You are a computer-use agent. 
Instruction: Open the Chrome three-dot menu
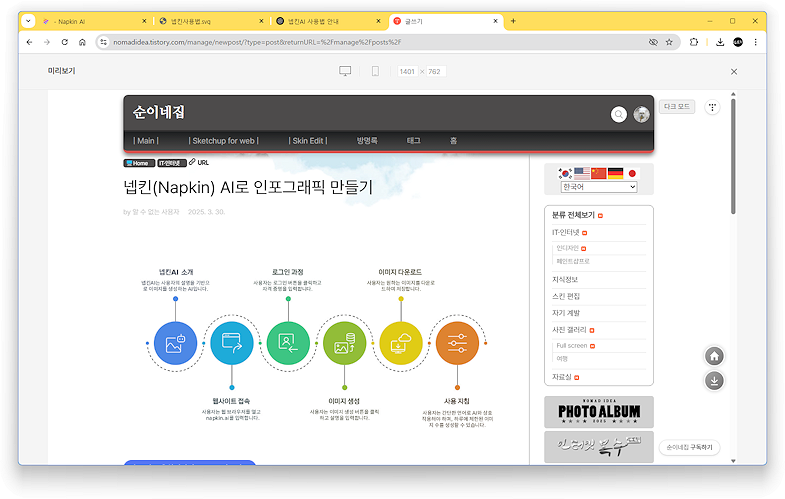click(x=755, y=42)
